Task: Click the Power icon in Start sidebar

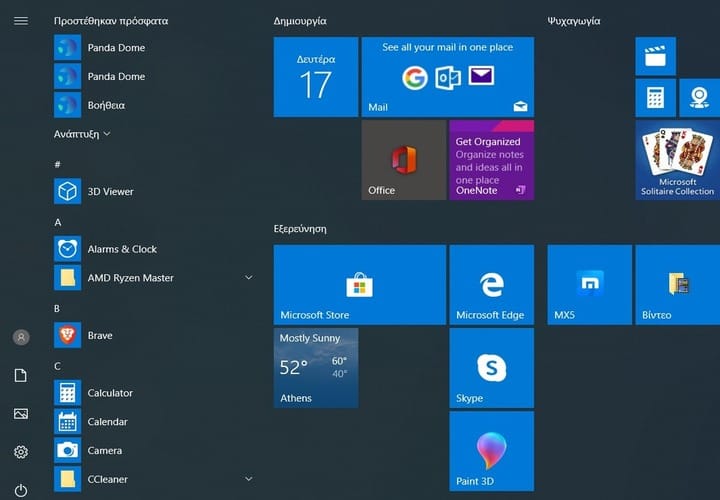Action: [x=21, y=490]
